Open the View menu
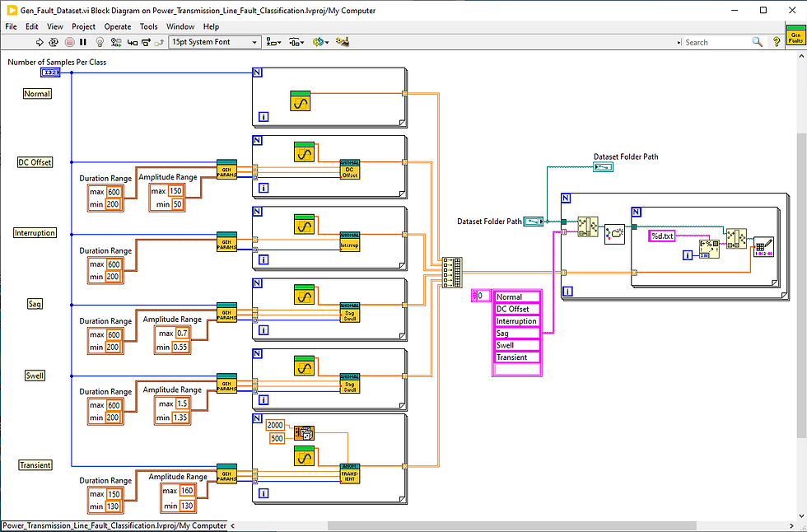The height and width of the screenshot is (532, 807). 55,26
